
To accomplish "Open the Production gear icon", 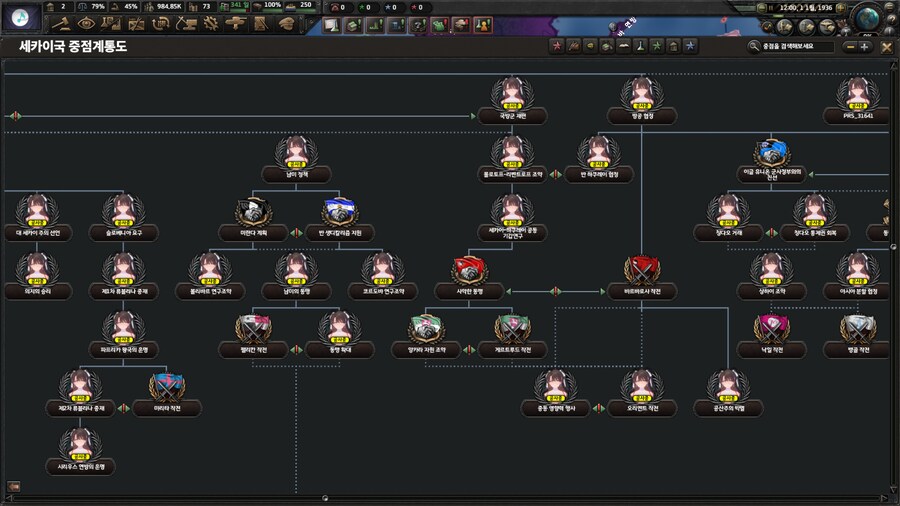I will click(211, 23).
